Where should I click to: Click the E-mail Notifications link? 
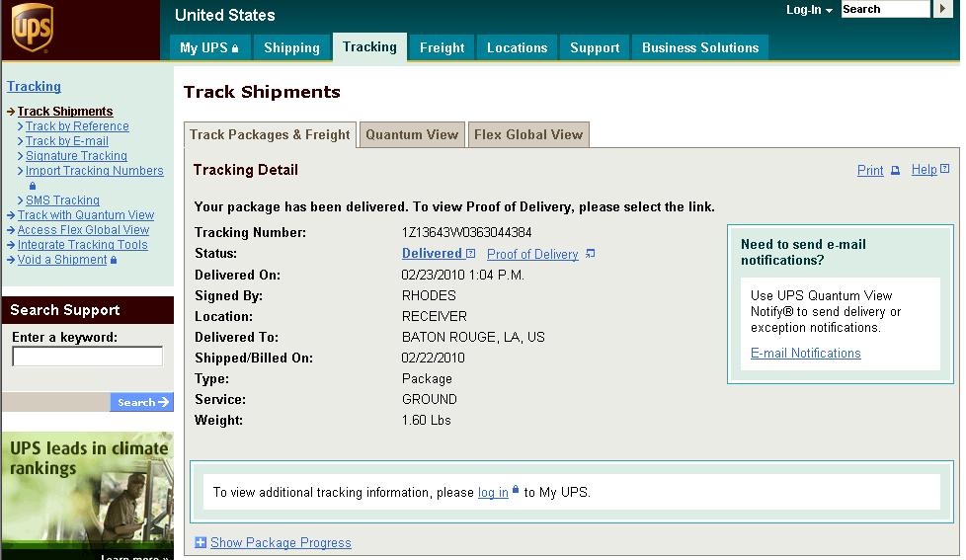[805, 353]
